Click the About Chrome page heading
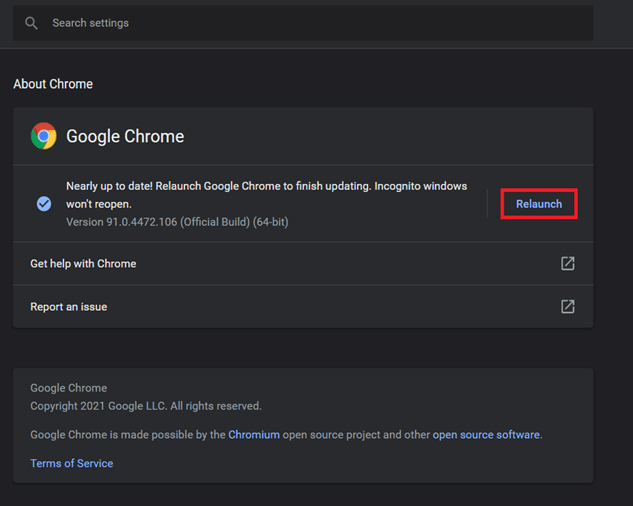The width and height of the screenshot is (633, 506). click(53, 84)
